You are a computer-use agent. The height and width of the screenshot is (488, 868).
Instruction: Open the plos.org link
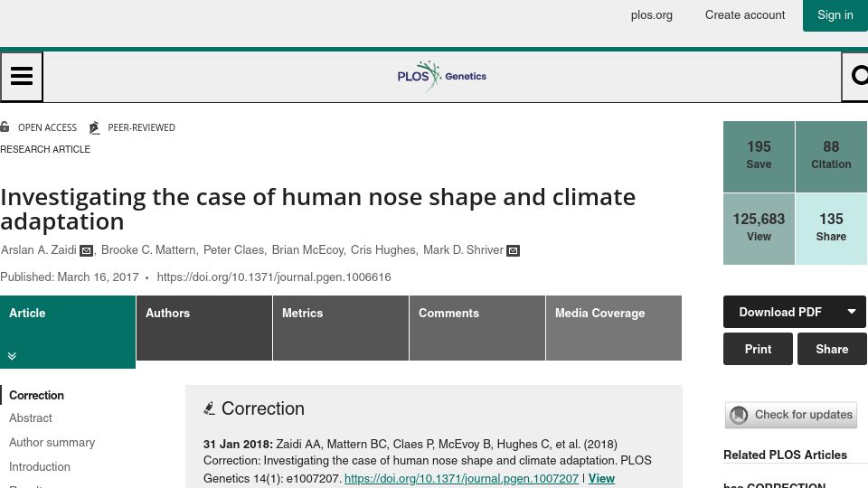tap(652, 15)
